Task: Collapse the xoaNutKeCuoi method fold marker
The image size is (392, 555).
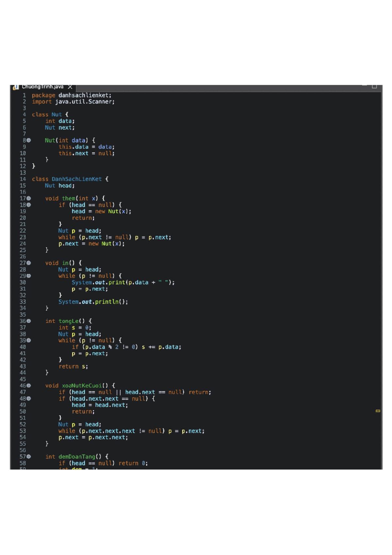Action: (29, 386)
